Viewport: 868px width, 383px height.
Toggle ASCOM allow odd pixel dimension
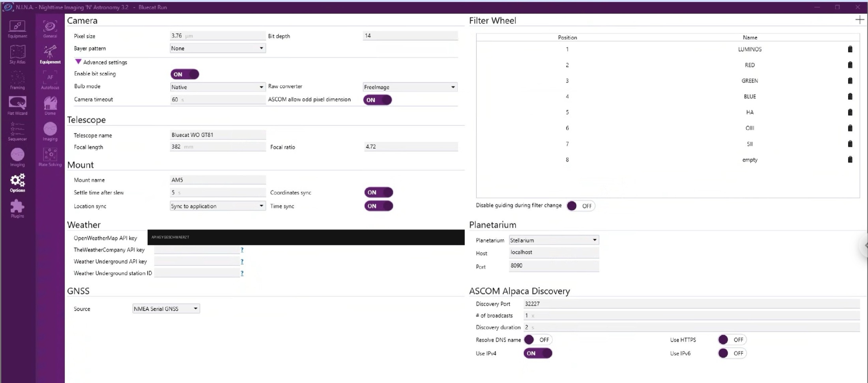point(378,100)
